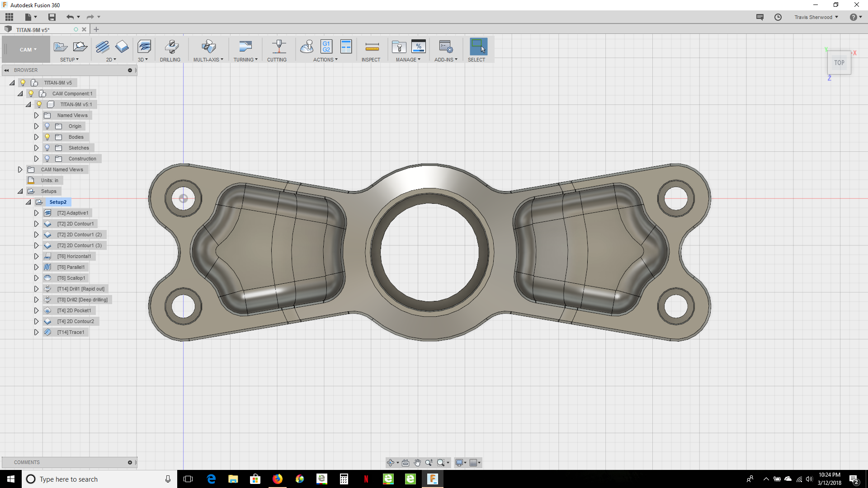Open the CAM workspace dropdown
The height and width of the screenshot is (488, 868).
point(28,50)
